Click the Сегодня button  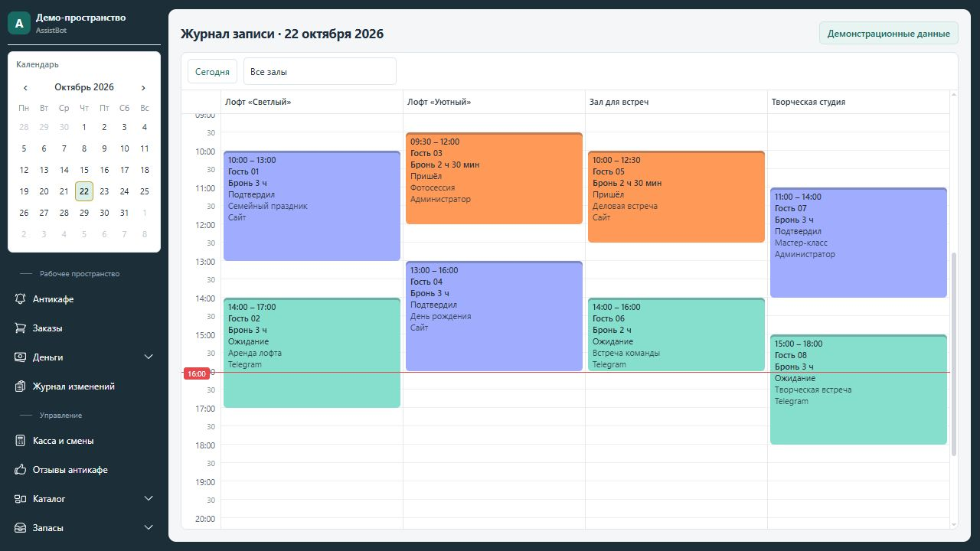pyautogui.click(x=212, y=71)
